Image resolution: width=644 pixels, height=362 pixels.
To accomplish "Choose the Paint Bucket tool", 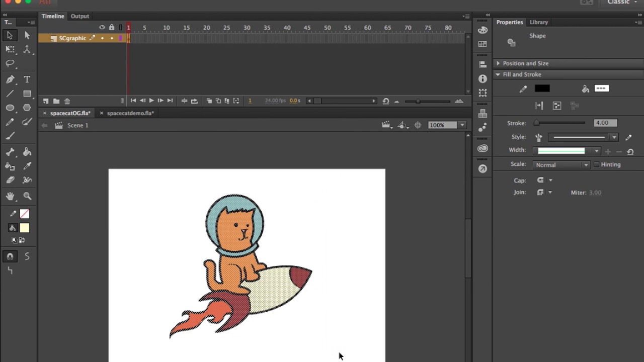I will [27, 152].
